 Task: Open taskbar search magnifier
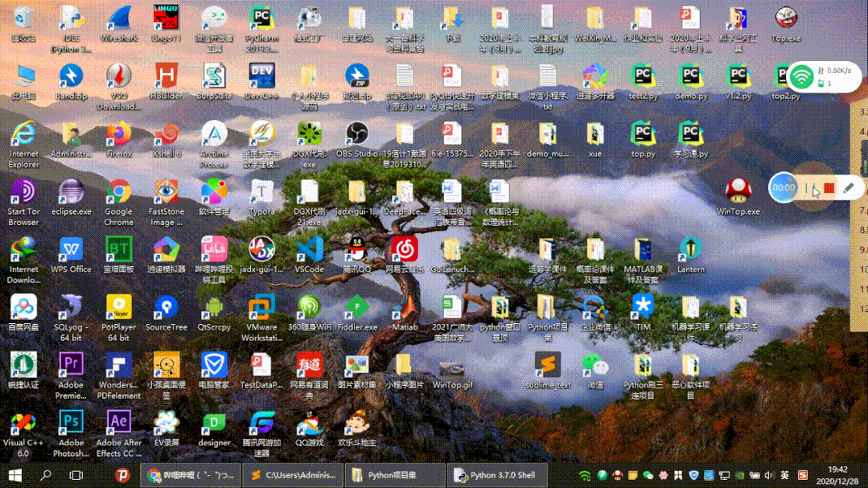[x=46, y=474]
